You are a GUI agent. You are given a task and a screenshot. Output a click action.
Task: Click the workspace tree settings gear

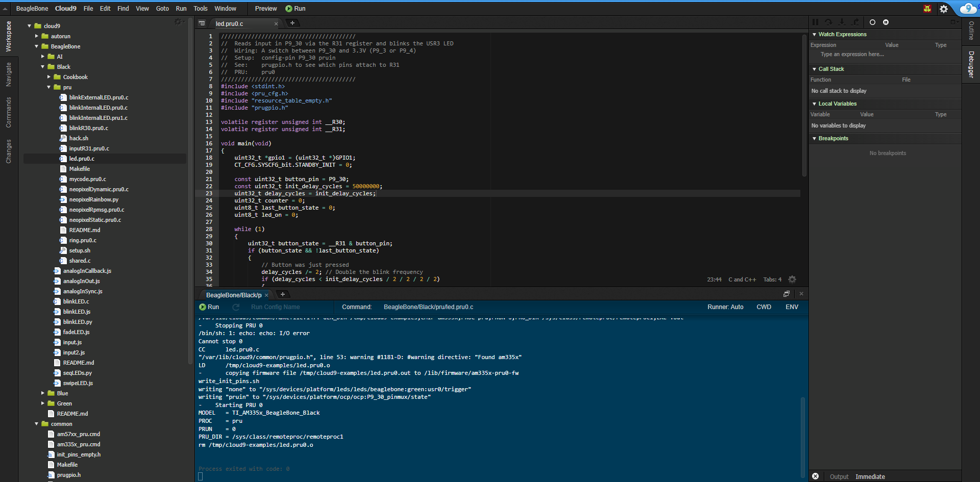click(x=178, y=21)
